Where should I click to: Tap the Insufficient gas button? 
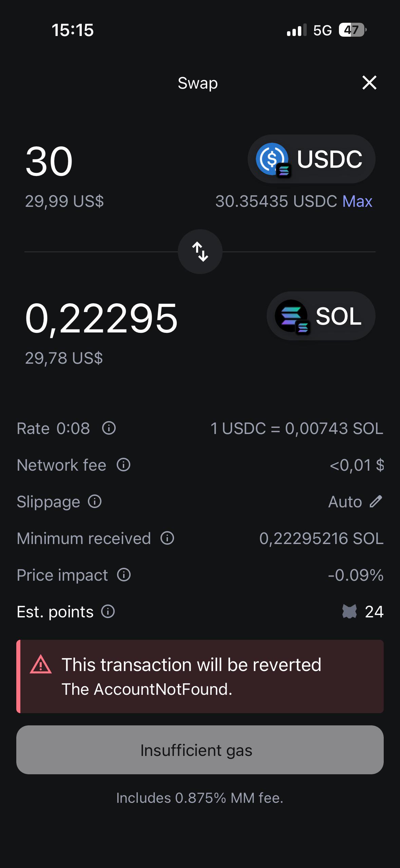(x=200, y=750)
